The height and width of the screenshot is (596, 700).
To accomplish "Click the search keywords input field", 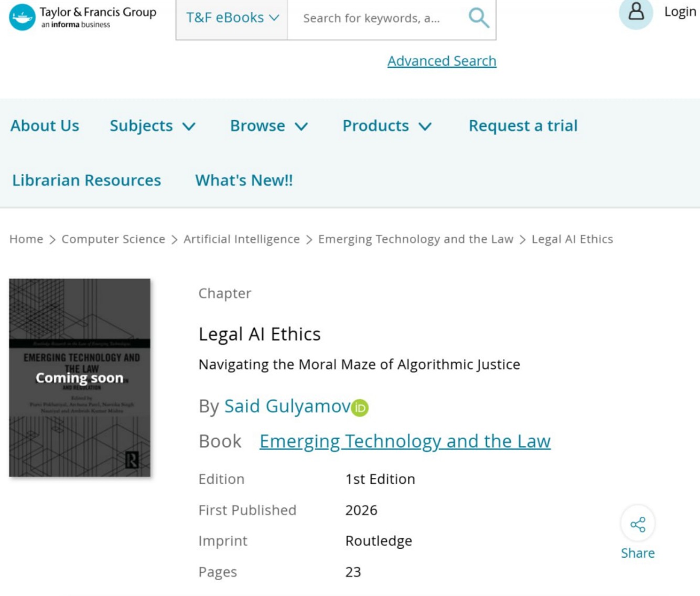I will click(371, 19).
